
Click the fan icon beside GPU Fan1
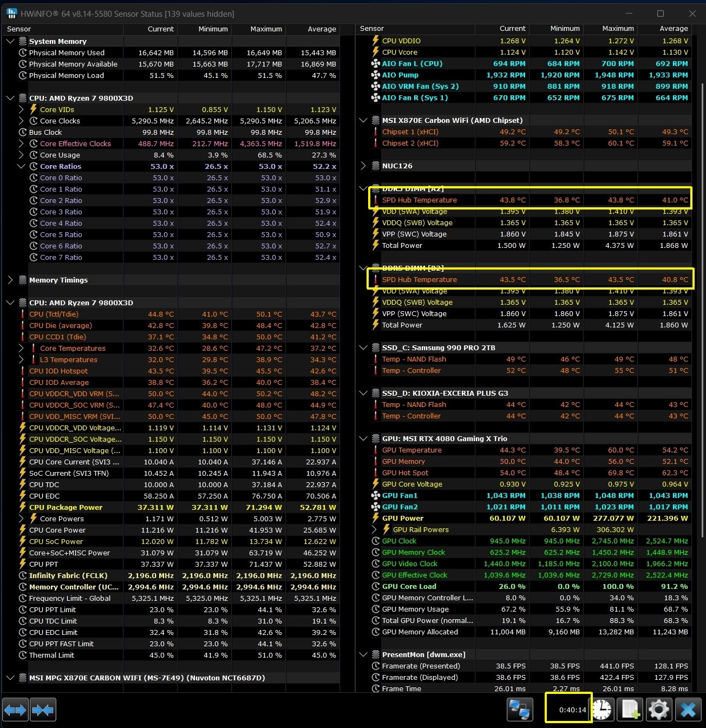tap(376, 496)
